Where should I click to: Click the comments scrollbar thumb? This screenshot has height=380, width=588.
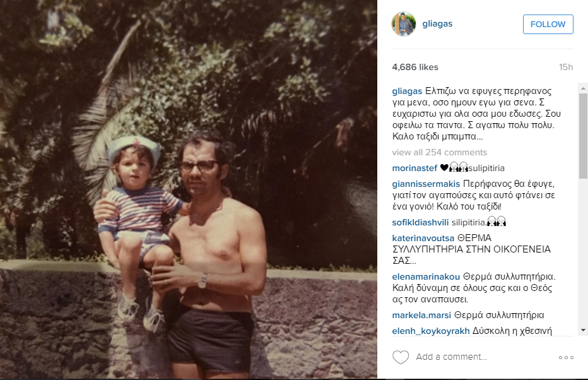pos(583,136)
